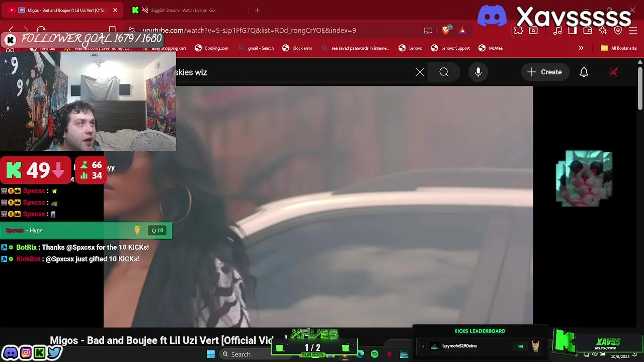Start YouTube voice search microphone
The image size is (644, 362).
click(478, 72)
